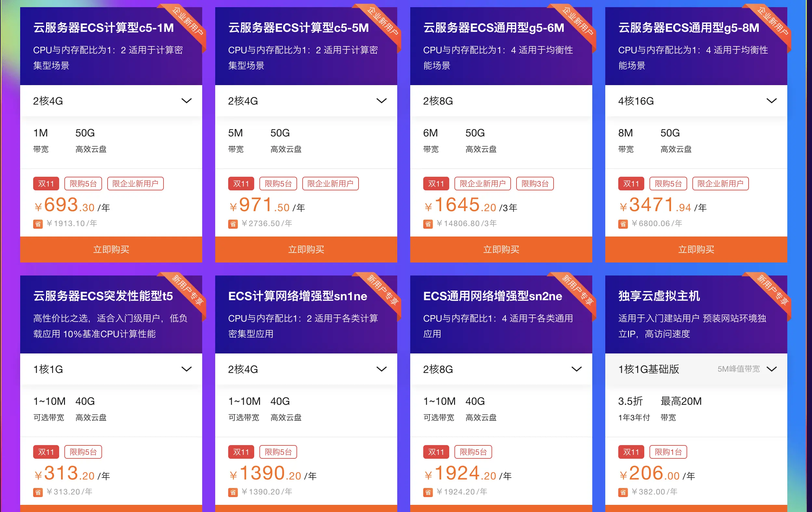Click the 双11 badge on t5 card
812x512 pixels.
point(46,452)
